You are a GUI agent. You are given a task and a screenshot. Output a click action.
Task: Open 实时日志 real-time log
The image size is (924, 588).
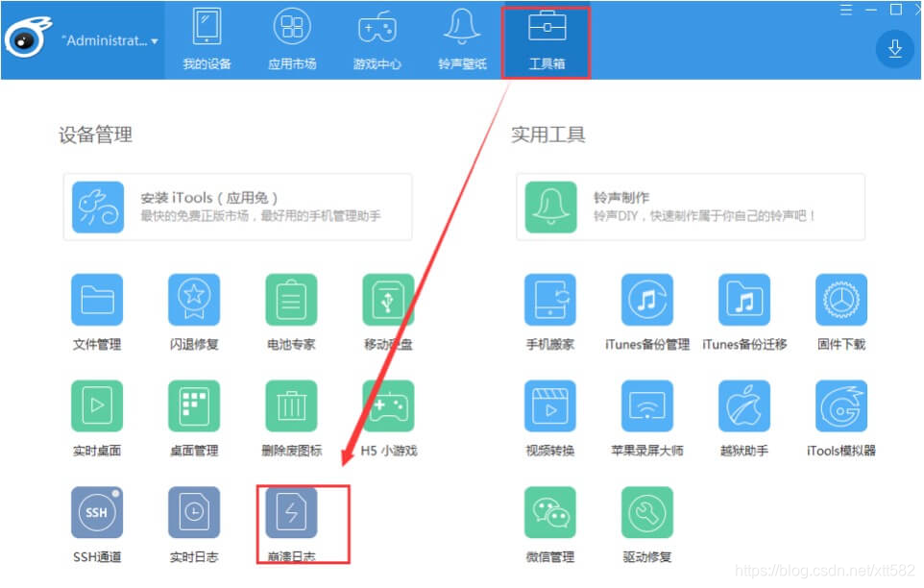click(x=194, y=512)
